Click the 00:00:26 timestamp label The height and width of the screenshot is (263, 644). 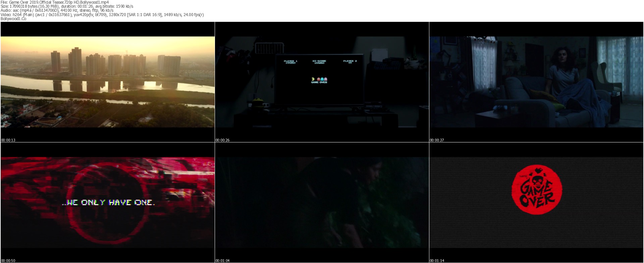[222, 140]
